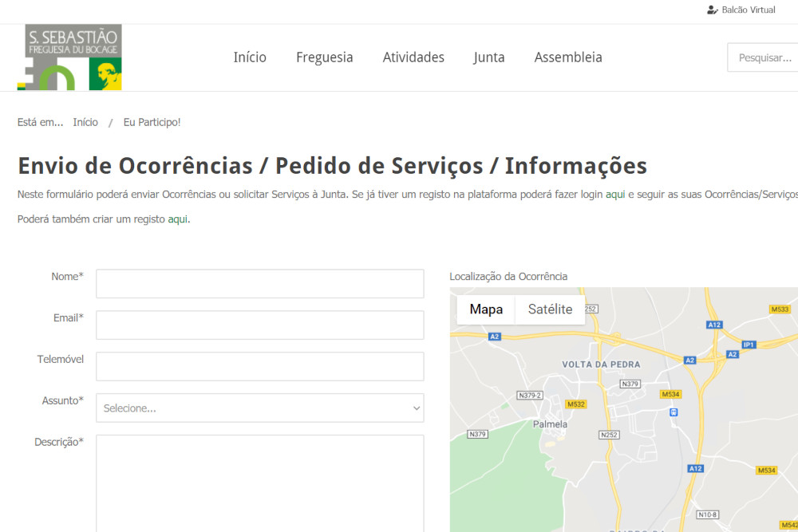
Task: Click the A12 road marker on map
Action: [714, 325]
